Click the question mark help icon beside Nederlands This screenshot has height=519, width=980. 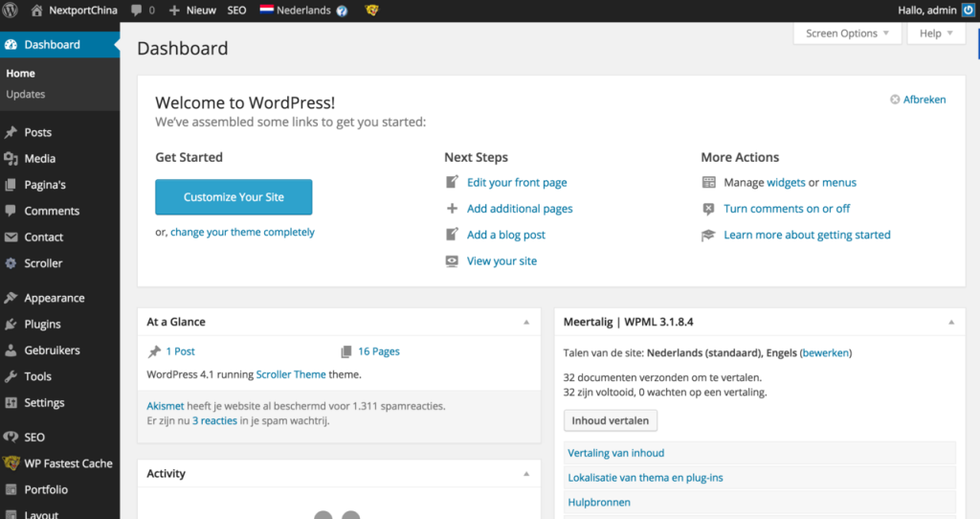(x=342, y=11)
